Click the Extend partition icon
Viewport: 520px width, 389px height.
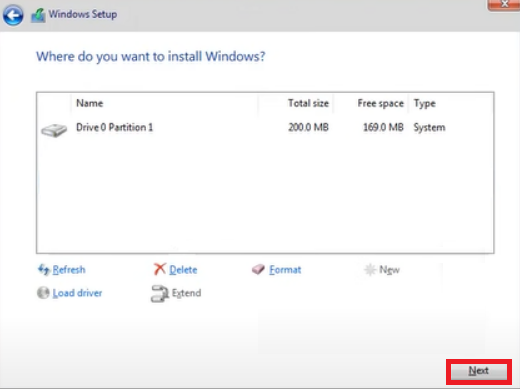(x=160, y=293)
